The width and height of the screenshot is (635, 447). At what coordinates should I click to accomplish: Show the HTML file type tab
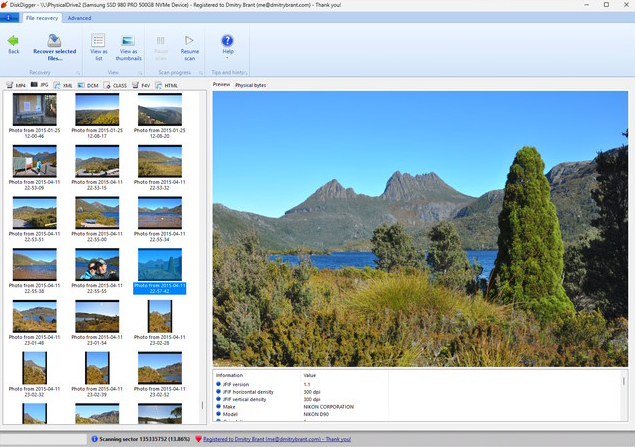pos(168,86)
